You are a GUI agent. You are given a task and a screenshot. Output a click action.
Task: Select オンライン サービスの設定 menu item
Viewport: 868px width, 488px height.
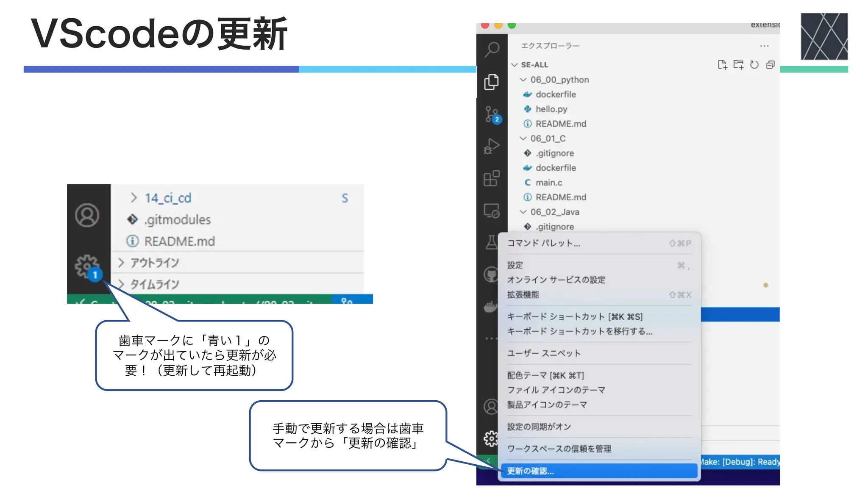point(599,280)
